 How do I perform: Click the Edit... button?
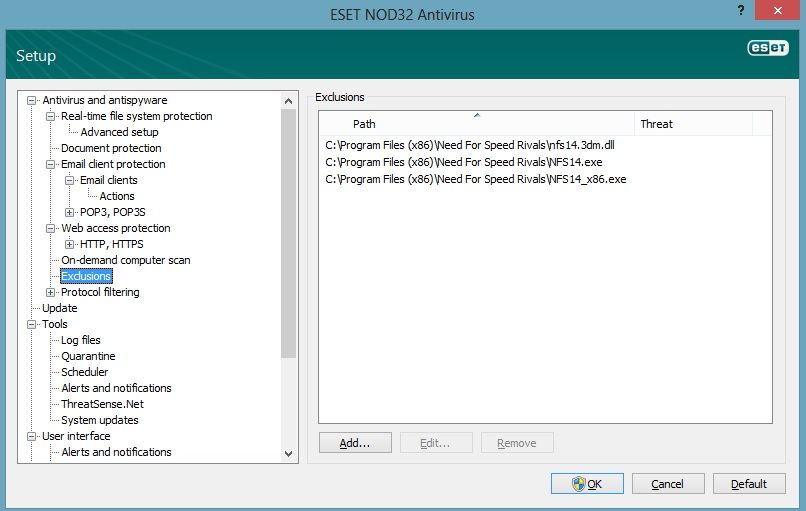pyautogui.click(x=436, y=443)
